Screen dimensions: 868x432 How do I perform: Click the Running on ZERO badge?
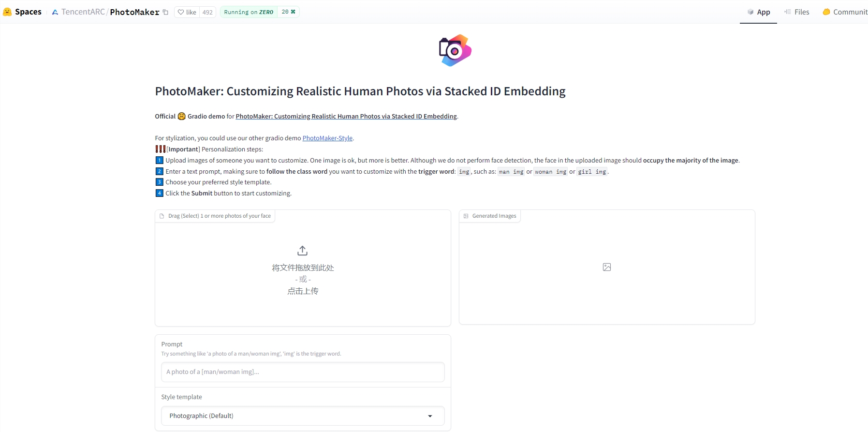tap(248, 12)
